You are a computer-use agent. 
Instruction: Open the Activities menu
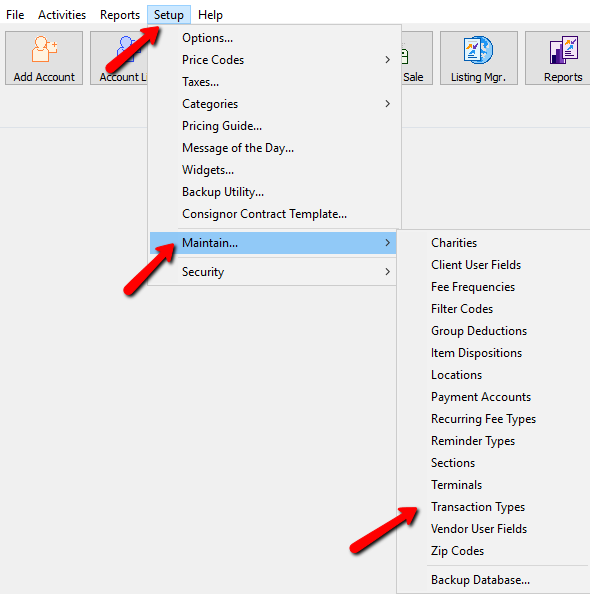tap(62, 15)
